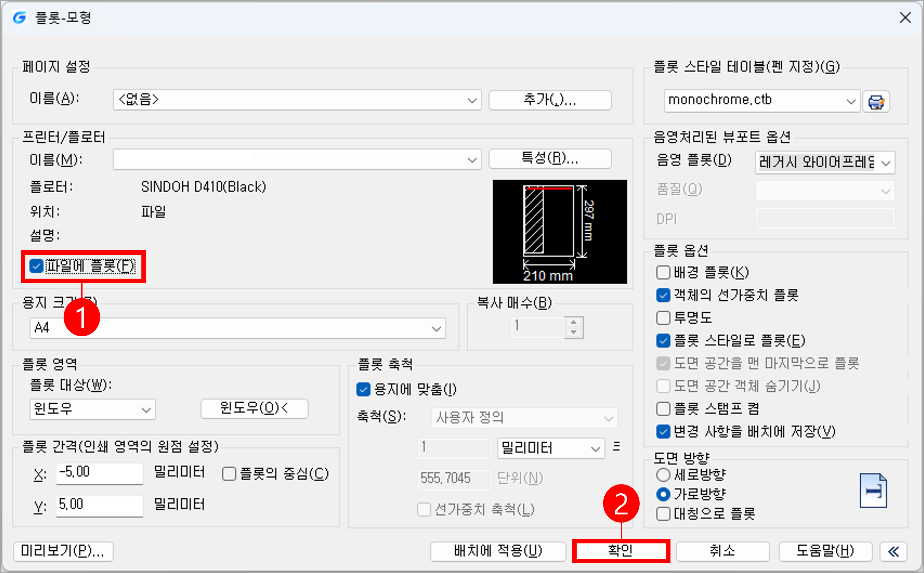Open the 밀리미터 units dropdown
Viewport: 924px width, 573px height.
pos(551,448)
